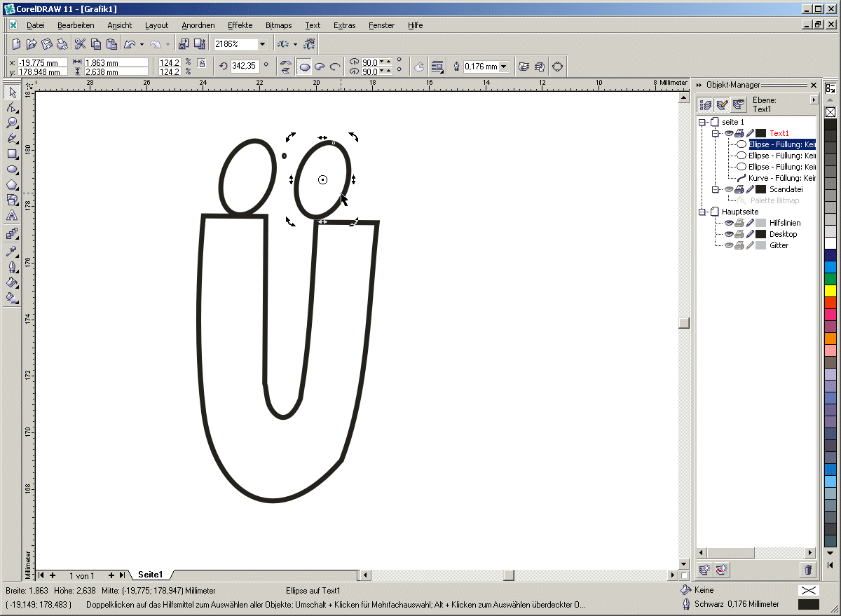
Task: Select the Interactive Blend tool
Action: pyautogui.click(x=12, y=233)
